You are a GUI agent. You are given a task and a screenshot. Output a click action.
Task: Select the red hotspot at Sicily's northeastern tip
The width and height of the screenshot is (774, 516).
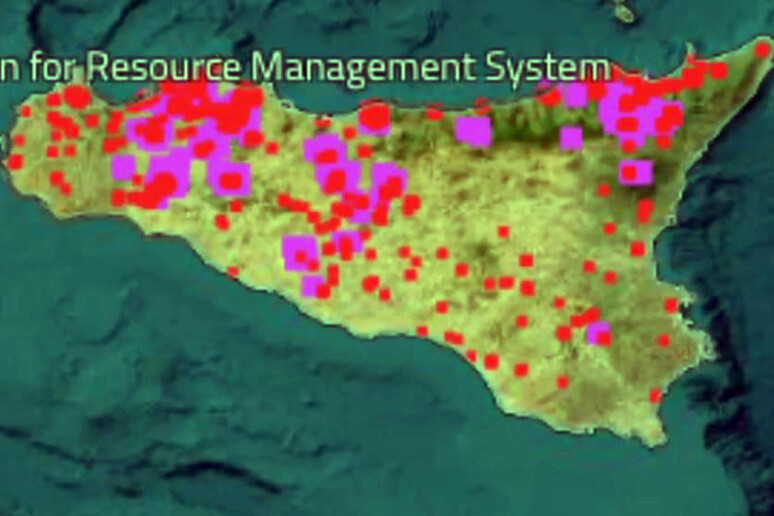pos(763,50)
